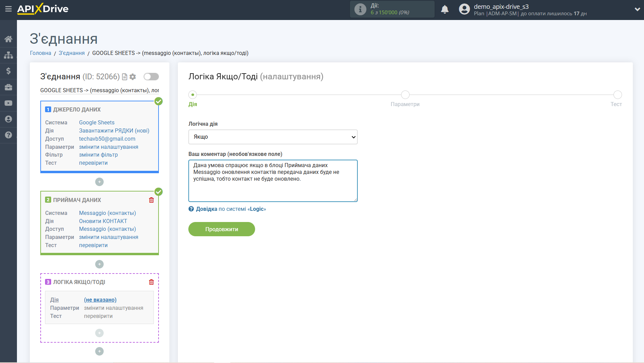Expand the user account menu chevron
Screen dimensions: 644x363
tap(637, 9)
